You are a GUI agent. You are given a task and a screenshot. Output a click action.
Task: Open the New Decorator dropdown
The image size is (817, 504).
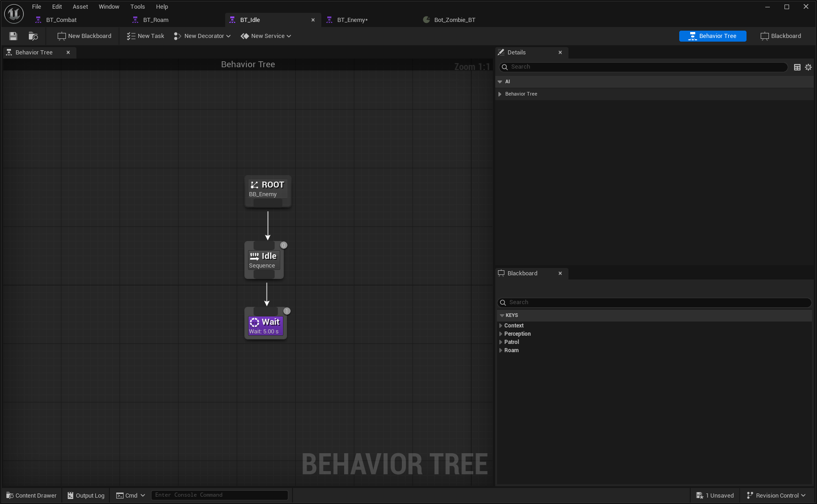point(202,36)
